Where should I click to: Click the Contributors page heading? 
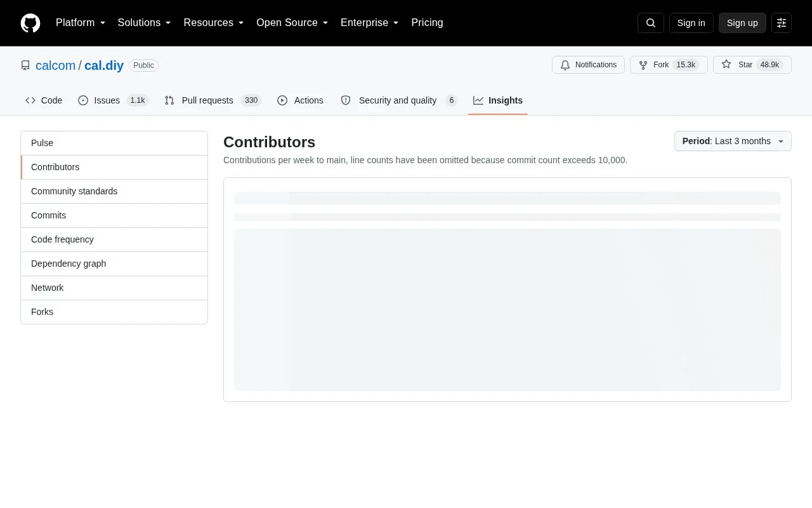[x=269, y=142]
